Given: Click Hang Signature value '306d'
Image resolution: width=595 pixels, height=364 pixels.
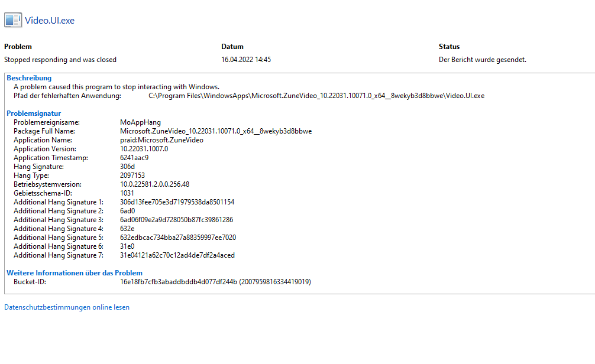Looking at the screenshot, I should tap(128, 167).
